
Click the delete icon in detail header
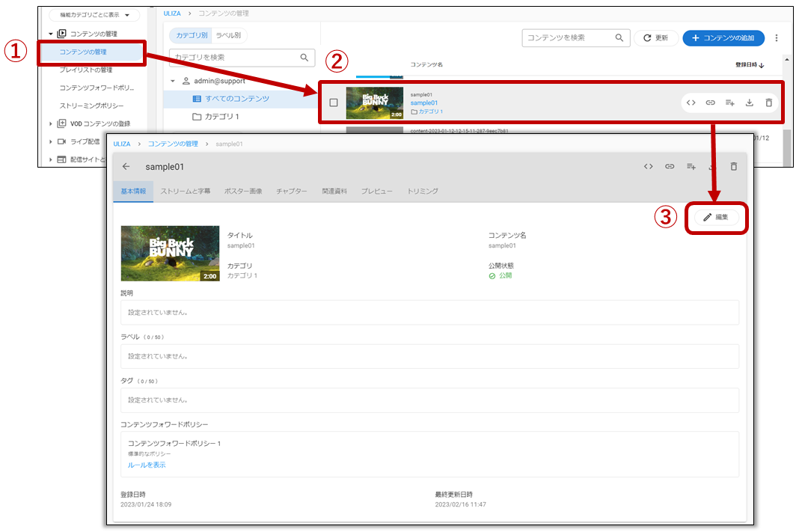733,166
